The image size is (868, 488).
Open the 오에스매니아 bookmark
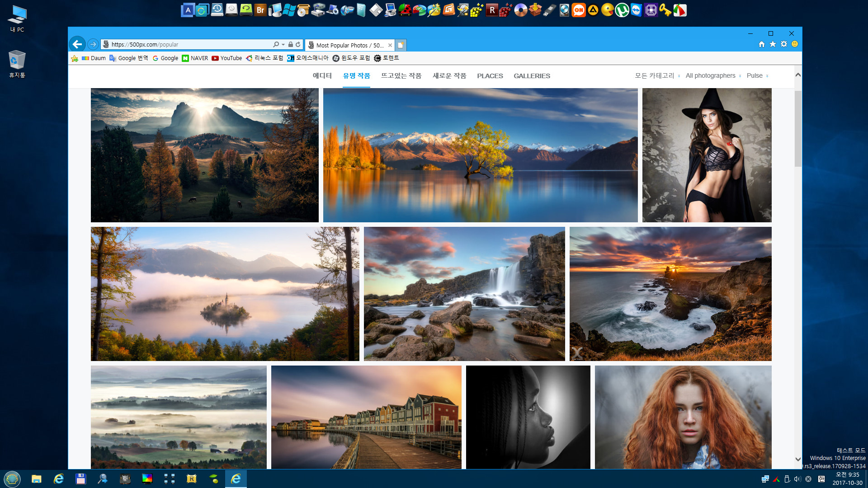point(308,58)
